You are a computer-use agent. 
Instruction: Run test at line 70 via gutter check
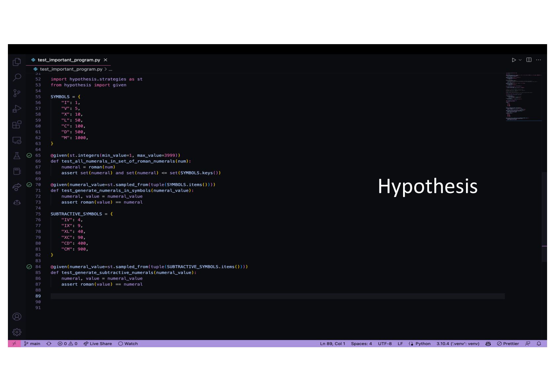(x=29, y=185)
